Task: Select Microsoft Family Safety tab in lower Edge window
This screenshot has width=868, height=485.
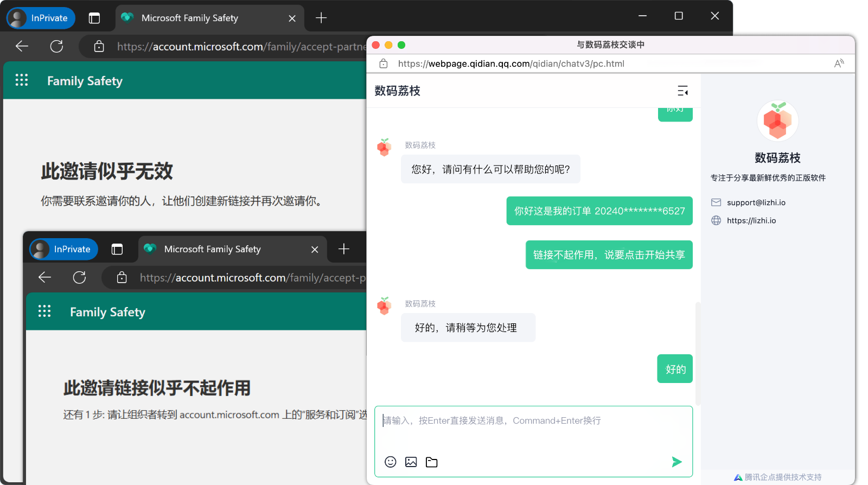Action: click(232, 249)
